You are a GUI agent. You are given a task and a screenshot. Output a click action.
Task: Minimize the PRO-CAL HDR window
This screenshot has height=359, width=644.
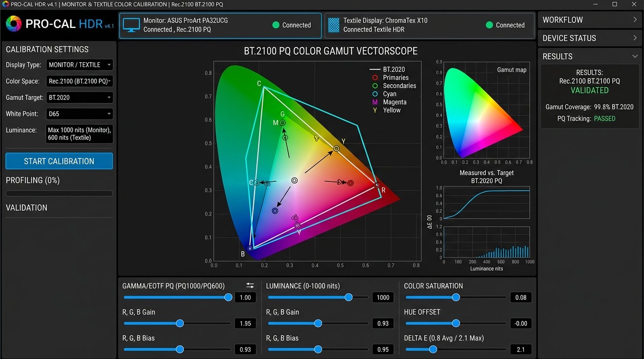(596, 4)
